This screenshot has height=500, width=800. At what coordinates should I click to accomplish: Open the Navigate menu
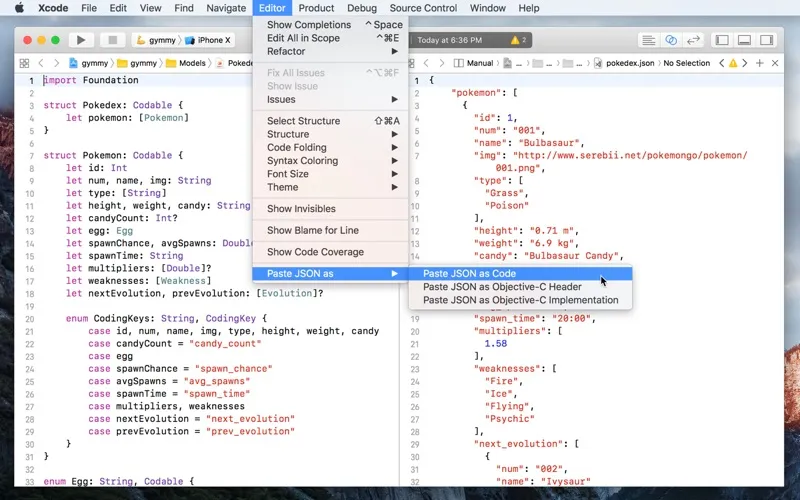point(226,8)
